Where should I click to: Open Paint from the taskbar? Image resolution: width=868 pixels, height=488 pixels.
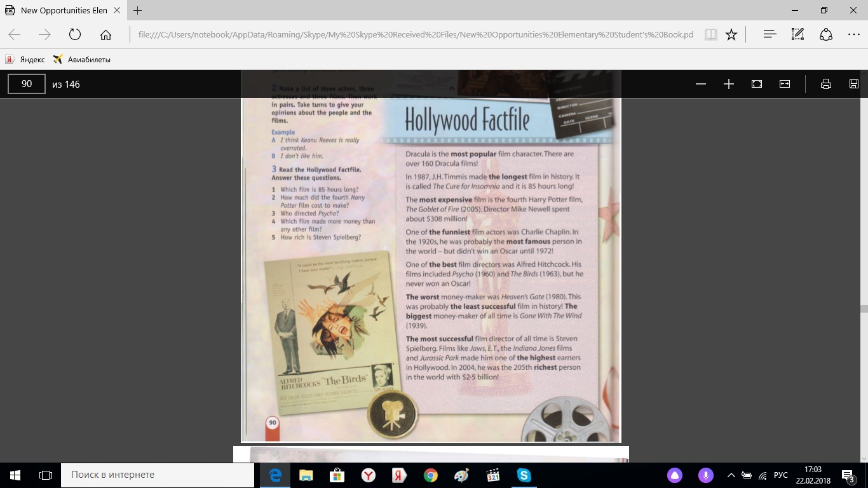[x=462, y=475]
